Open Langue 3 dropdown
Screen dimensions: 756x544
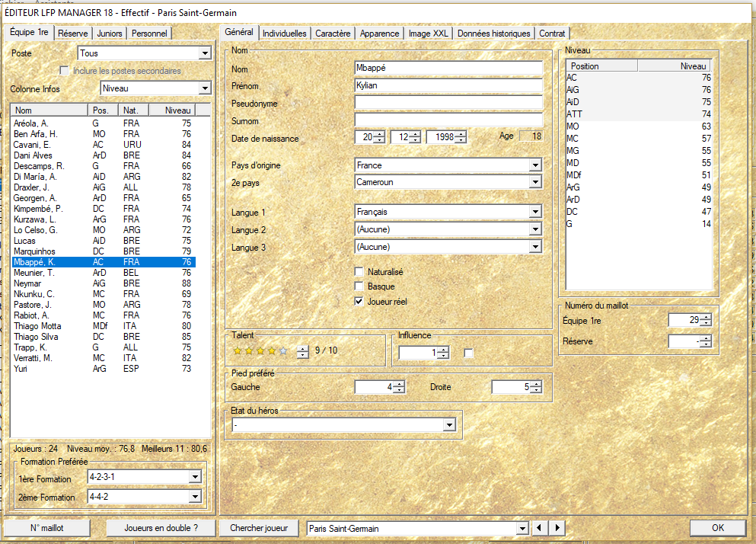(535, 247)
